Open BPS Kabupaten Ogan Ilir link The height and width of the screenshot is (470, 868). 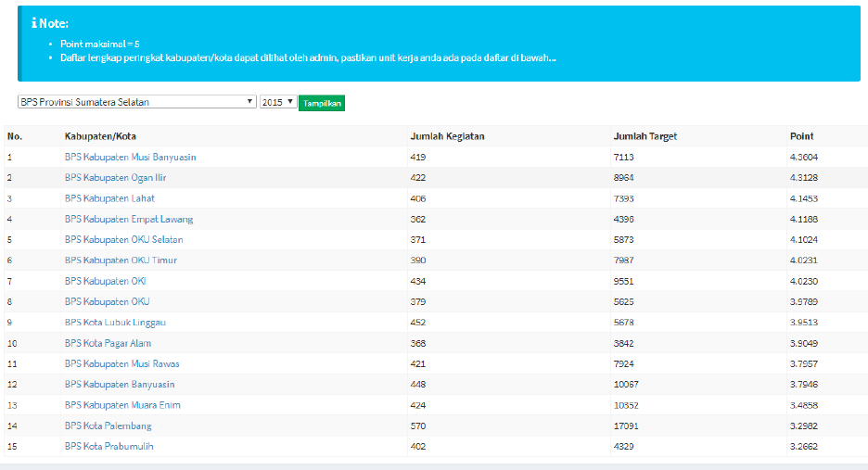pyautogui.click(x=115, y=178)
